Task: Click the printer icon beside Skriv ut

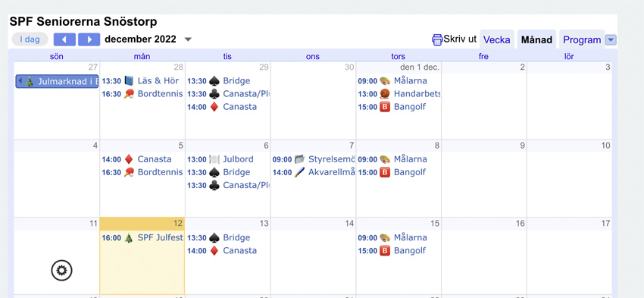Action: click(437, 40)
